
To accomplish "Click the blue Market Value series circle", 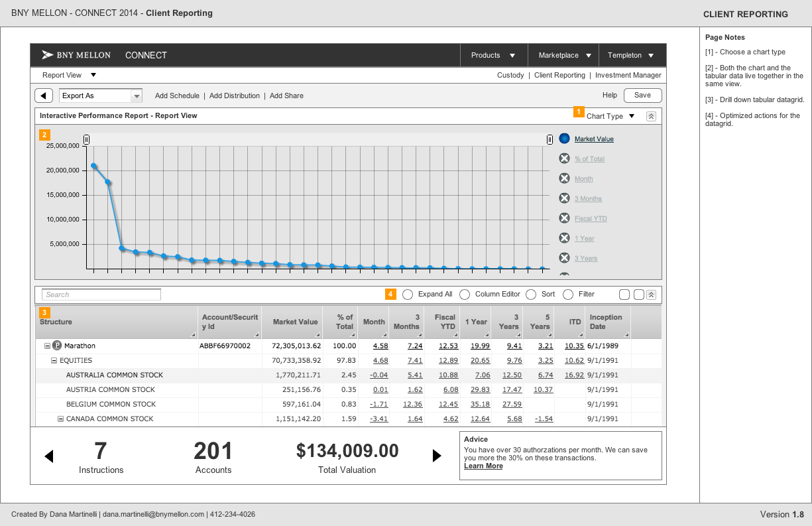I will coord(564,139).
